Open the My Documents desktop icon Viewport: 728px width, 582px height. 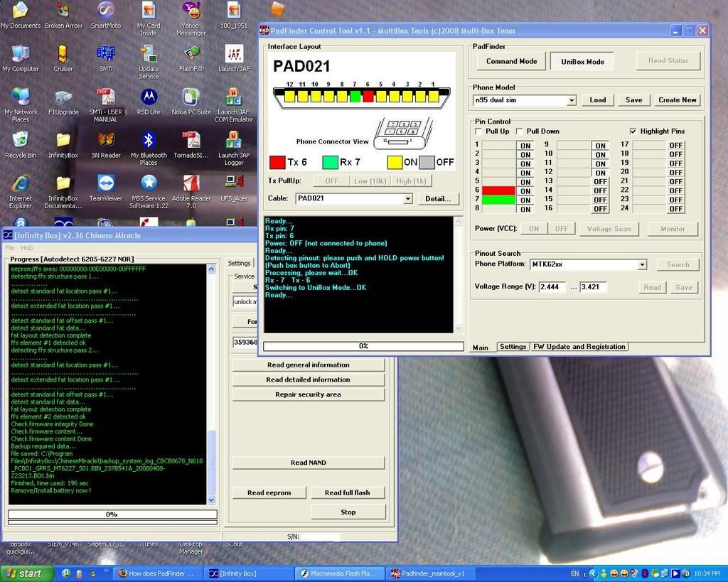(21, 15)
